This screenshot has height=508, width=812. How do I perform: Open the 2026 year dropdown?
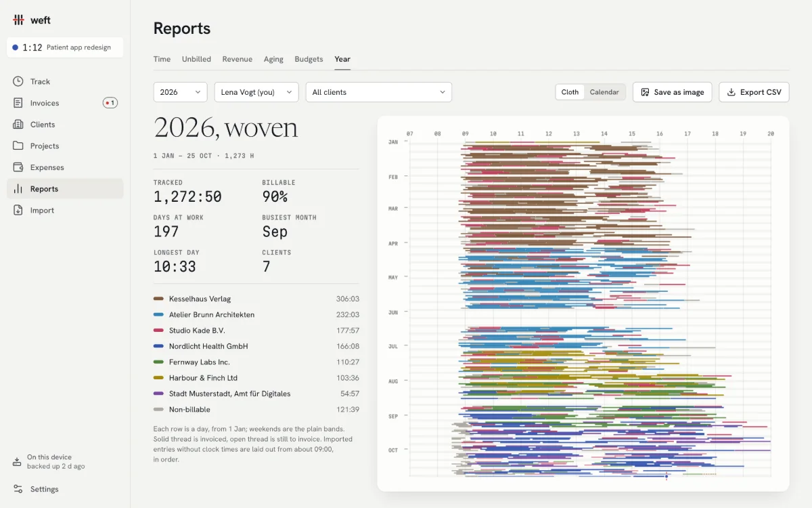click(181, 92)
